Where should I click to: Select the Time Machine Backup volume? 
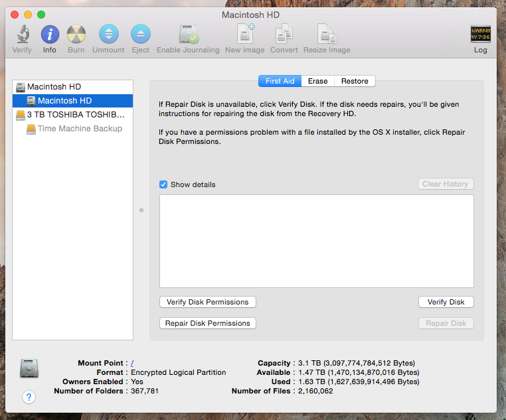click(x=72, y=129)
